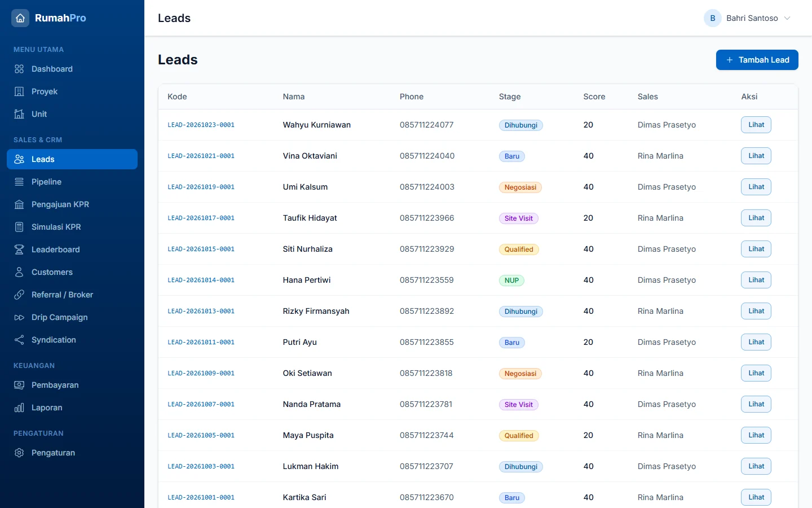View lead Siti Nurhaliza with Lihat

point(756,249)
